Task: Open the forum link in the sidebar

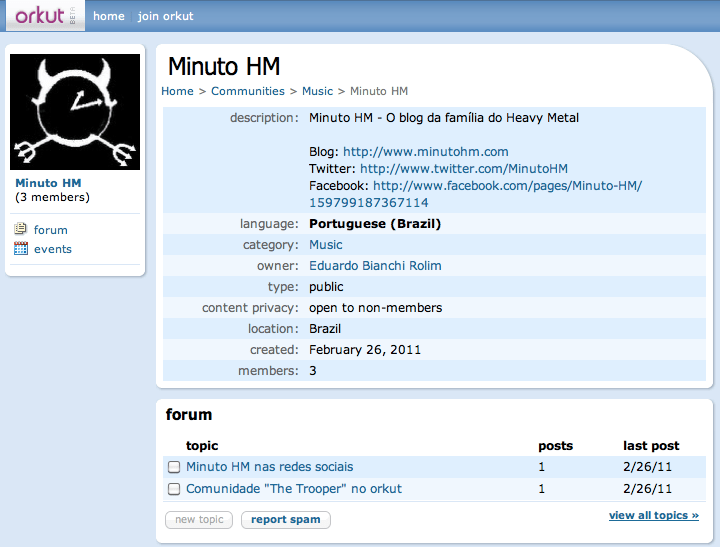Action: pyautogui.click(x=51, y=230)
